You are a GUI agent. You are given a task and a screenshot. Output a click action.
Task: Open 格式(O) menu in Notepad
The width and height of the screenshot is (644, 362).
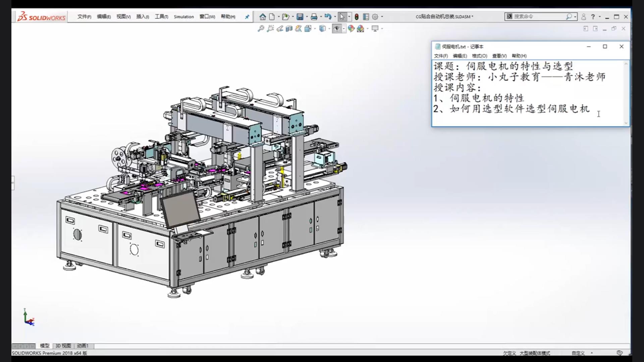pyautogui.click(x=479, y=56)
